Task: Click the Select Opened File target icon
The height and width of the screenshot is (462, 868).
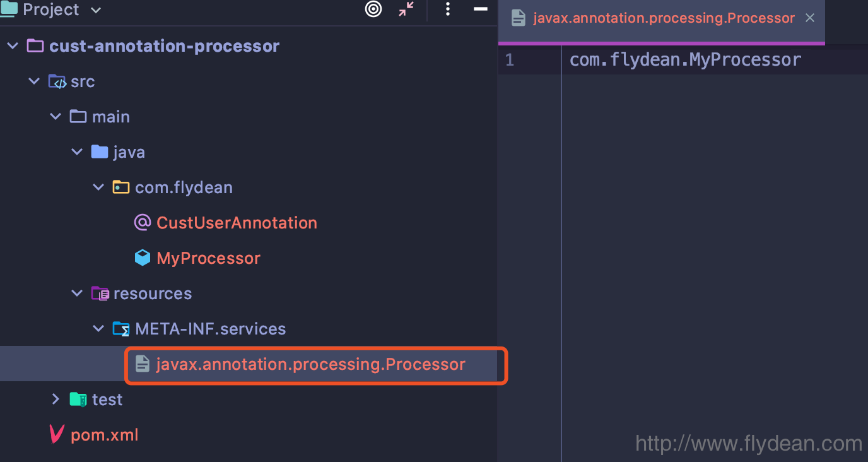Action: (373, 9)
